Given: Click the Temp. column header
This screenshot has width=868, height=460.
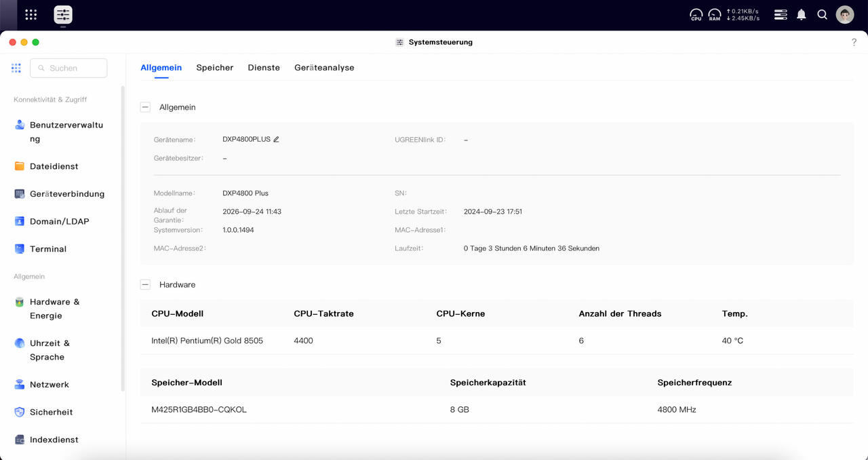Looking at the screenshot, I should point(734,313).
